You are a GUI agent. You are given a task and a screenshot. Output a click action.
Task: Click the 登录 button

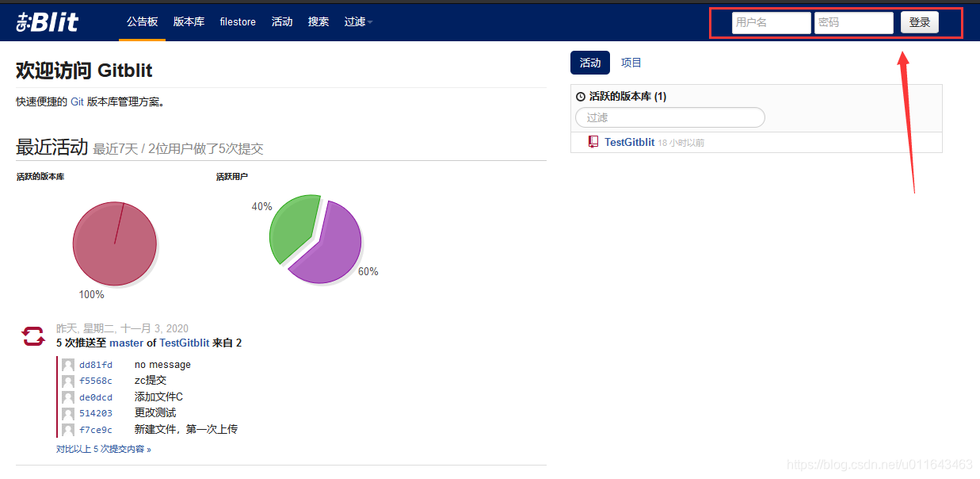coord(919,22)
